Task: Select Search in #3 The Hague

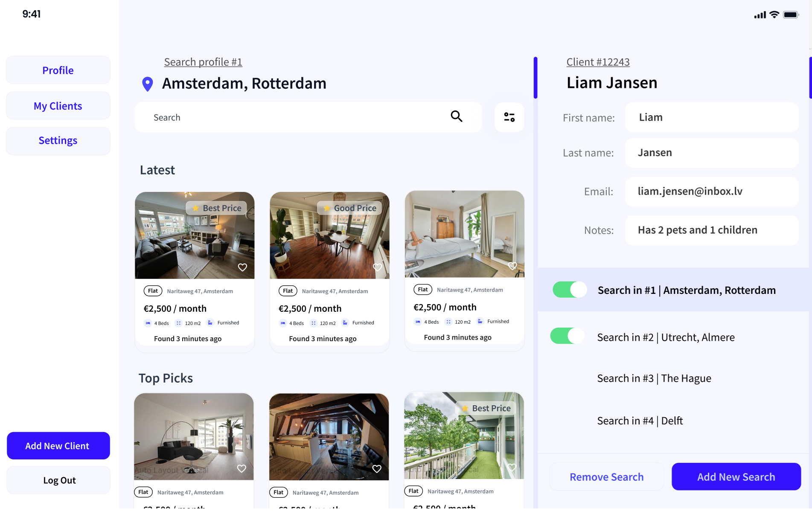Action: (x=654, y=378)
